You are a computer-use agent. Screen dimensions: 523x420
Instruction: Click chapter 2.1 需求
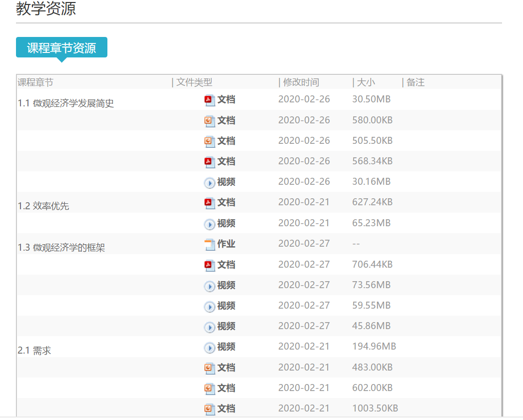34,351
